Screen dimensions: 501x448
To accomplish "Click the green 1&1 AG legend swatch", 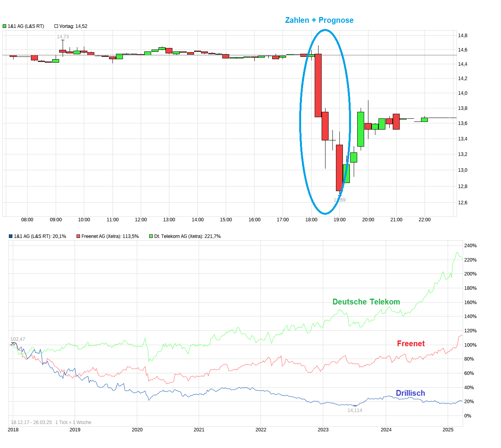I will click(x=4, y=26).
